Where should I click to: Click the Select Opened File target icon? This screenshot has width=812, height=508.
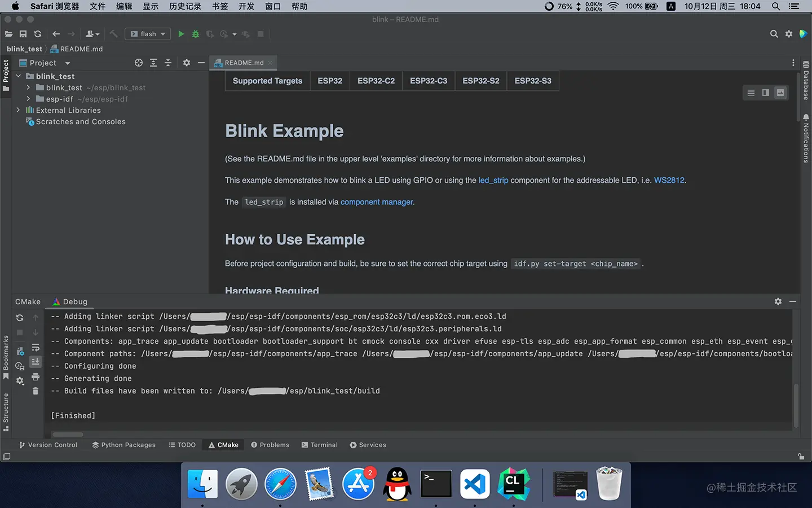tap(139, 63)
